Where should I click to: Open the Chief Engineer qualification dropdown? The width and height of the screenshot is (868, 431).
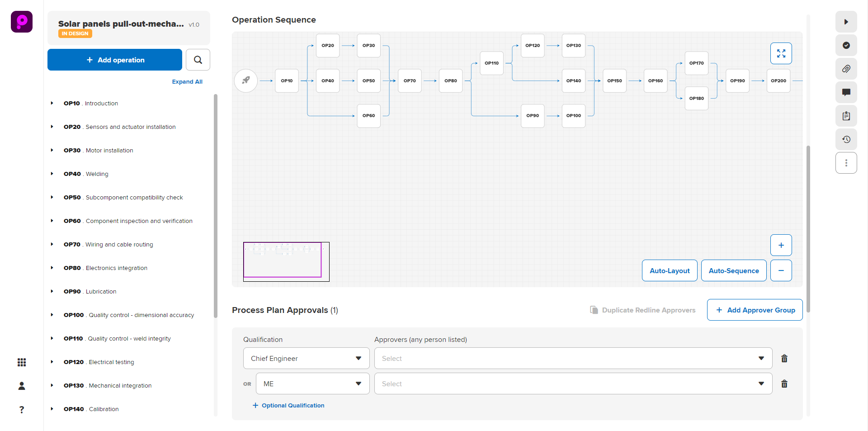point(306,359)
